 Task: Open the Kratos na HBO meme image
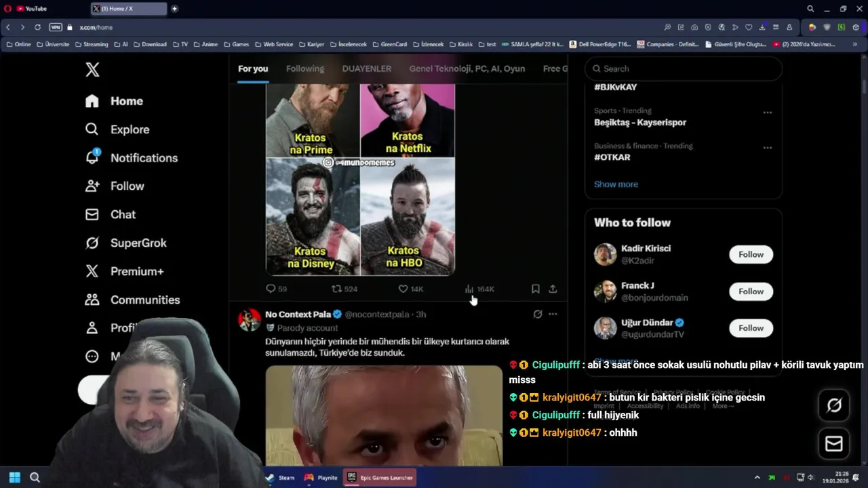[408, 216]
